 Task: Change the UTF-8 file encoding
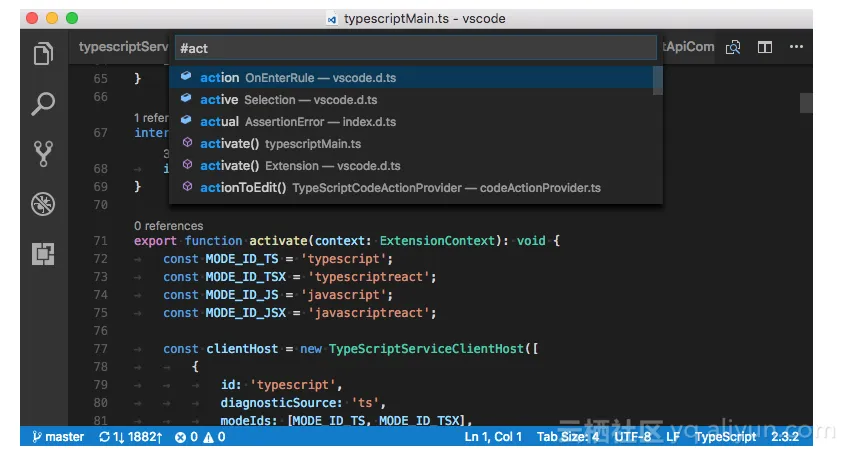coord(632,437)
